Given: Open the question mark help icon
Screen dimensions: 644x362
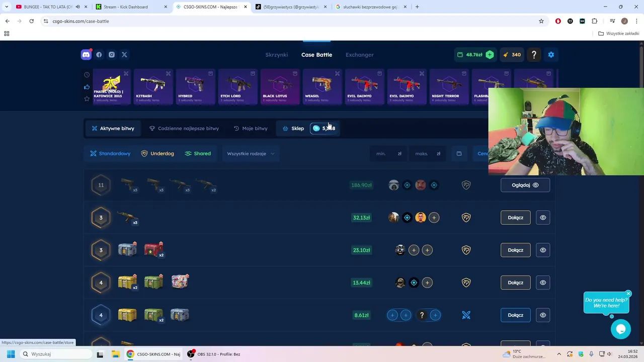Looking at the screenshot, I should (x=534, y=55).
